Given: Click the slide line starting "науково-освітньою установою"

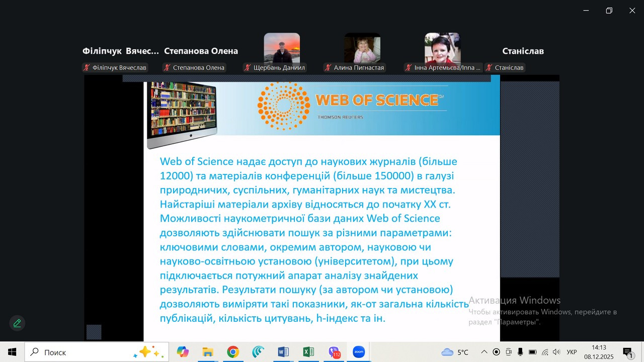Looking at the screenshot, I should point(306,261).
